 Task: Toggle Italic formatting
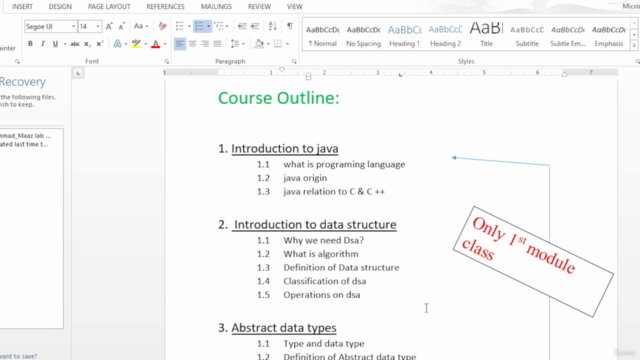(42, 44)
